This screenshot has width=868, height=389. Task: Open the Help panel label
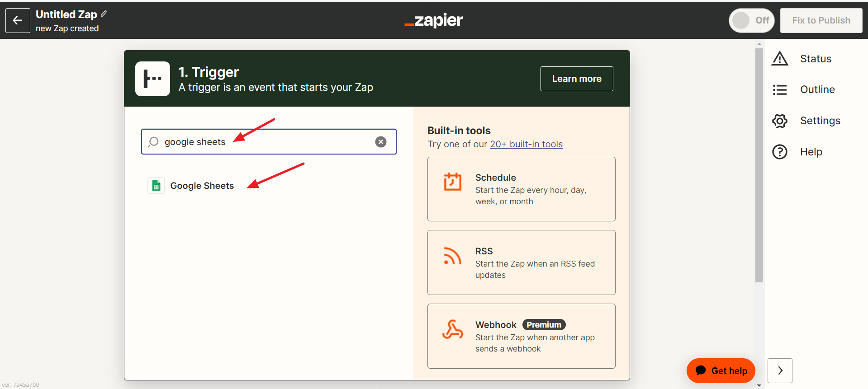tap(811, 152)
